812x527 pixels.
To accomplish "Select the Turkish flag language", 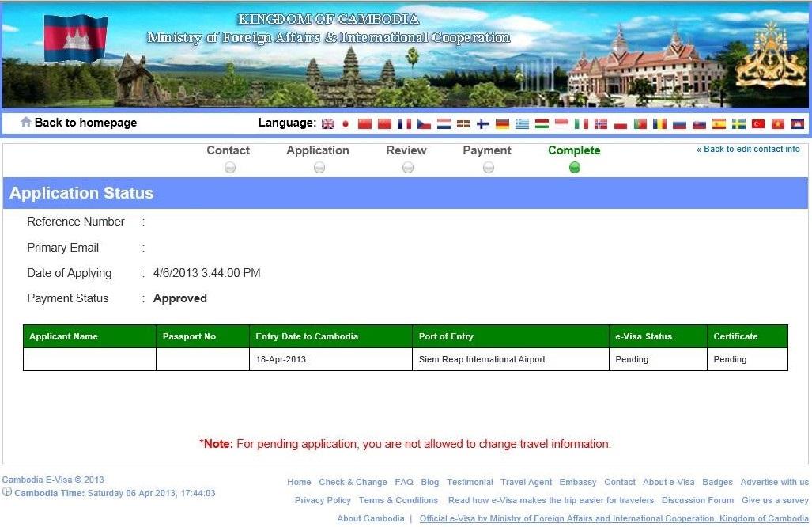I will (x=758, y=124).
